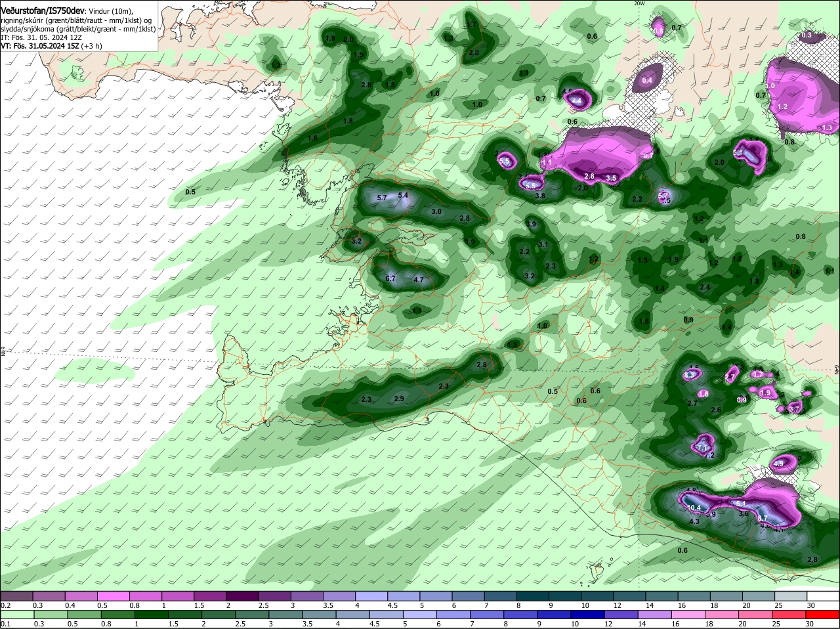The height and width of the screenshot is (629, 840).
Task: Click the 2.4 precipitation value
Action: pyautogui.click(x=705, y=287)
